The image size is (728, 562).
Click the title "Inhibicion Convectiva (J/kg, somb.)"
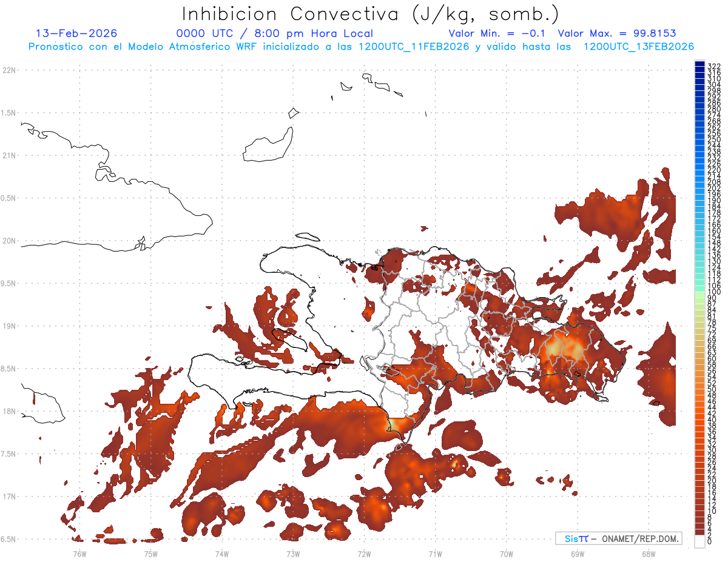[371, 14]
